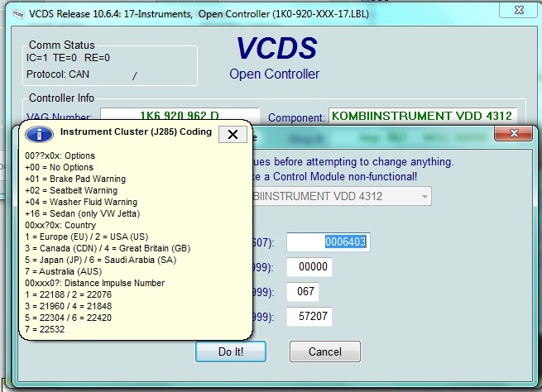Image resolution: width=542 pixels, height=392 pixels.
Task: Click '5 = 22304 / 6 = 22420' line
Action: tap(69, 318)
